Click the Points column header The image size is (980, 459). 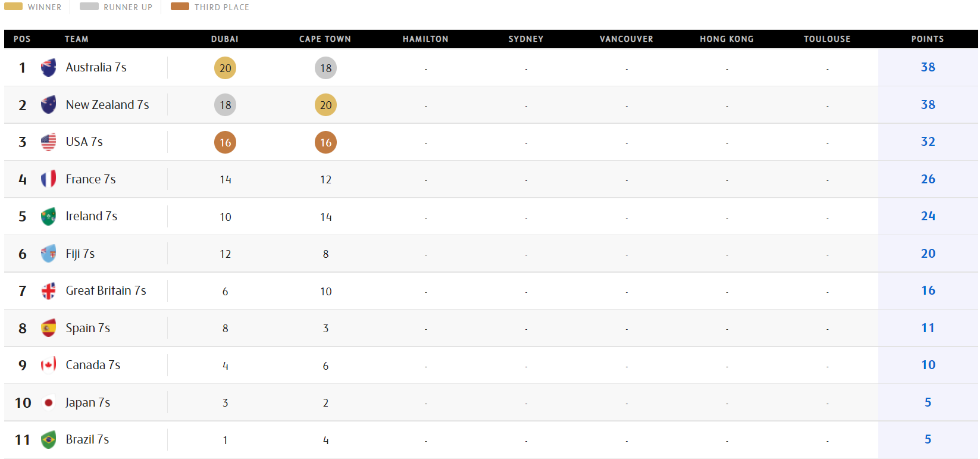tap(927, 39)
